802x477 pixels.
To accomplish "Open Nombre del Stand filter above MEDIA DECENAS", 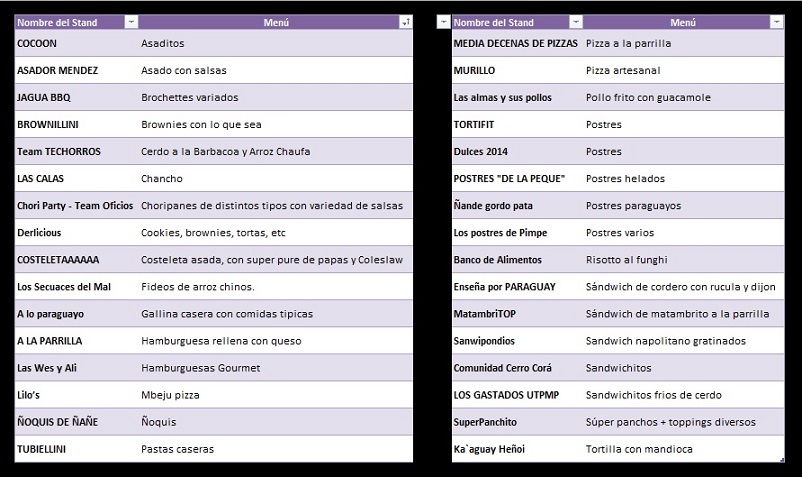I will 576,22.
